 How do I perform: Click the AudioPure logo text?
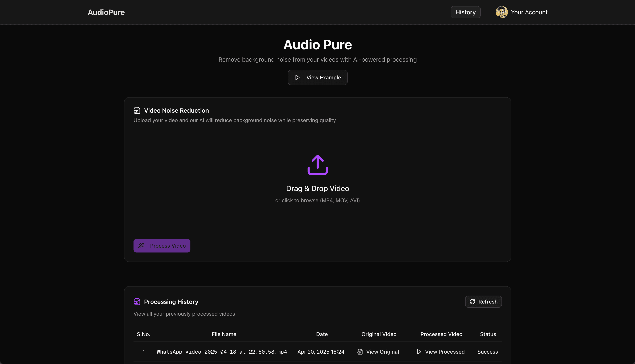coord(106,12)
